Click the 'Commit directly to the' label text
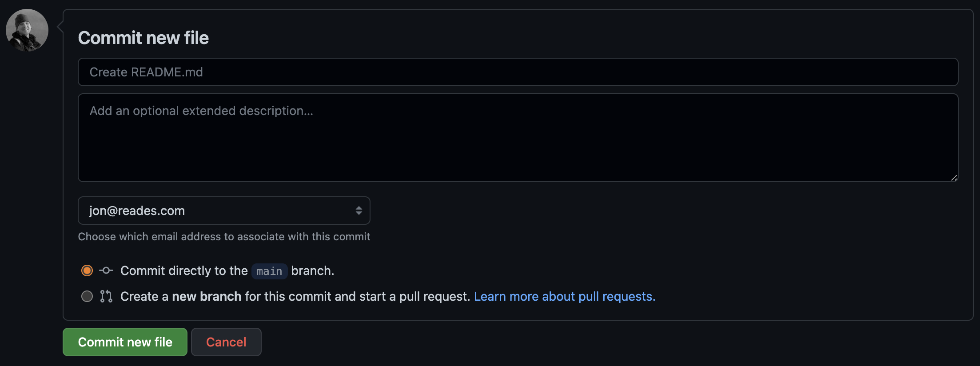This screenshot has height=366, width=980. pyautogui.click(x=183, y=271)
